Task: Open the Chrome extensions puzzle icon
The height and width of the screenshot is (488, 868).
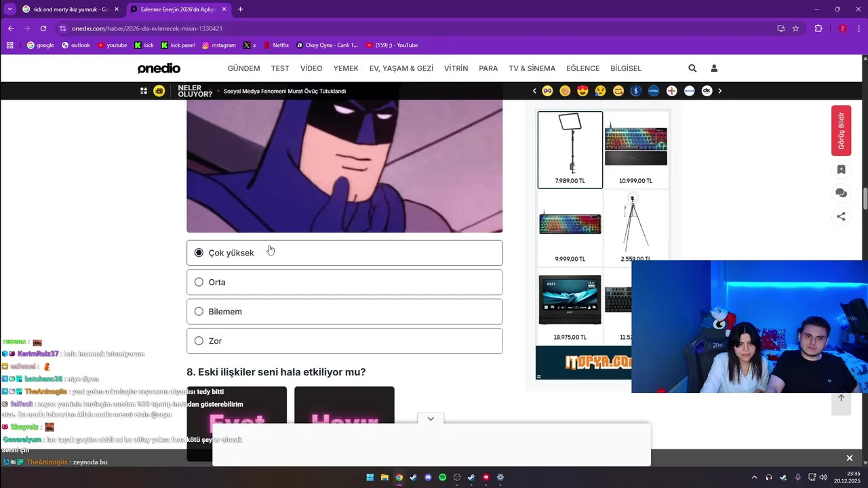Action: 818,28
